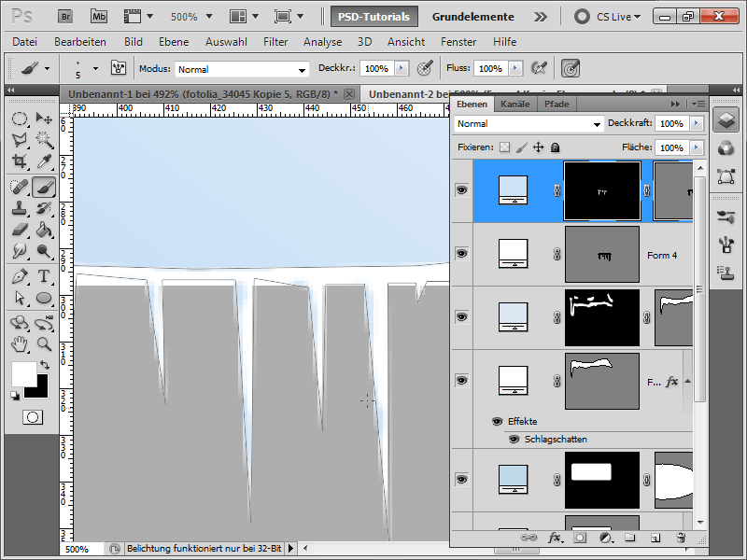Select the Polygonal Lasso tool

pos(20,139)
